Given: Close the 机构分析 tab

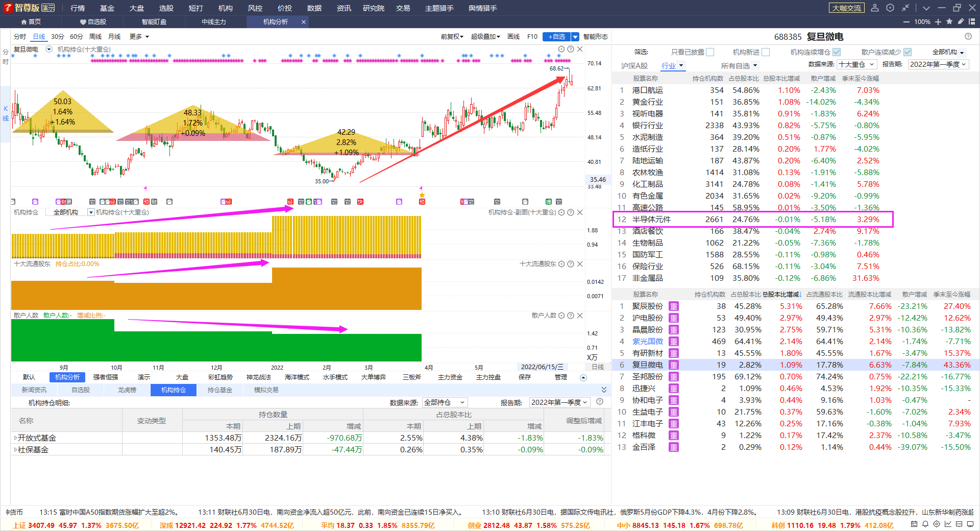Looking at the screenshot, I should (304, 22).
